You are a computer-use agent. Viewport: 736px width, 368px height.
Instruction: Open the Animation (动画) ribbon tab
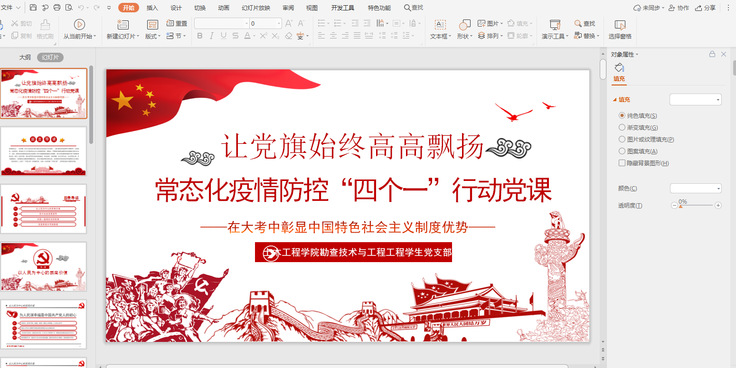[x=224, y=8]
